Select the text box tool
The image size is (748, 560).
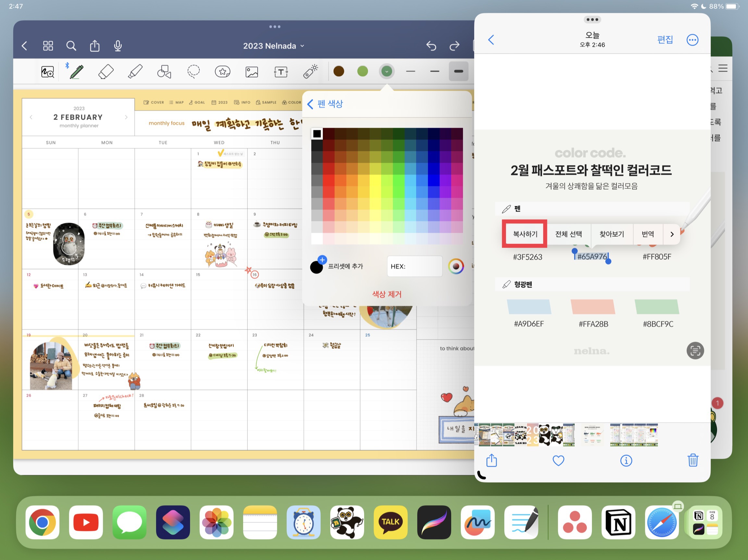(281, 72)
